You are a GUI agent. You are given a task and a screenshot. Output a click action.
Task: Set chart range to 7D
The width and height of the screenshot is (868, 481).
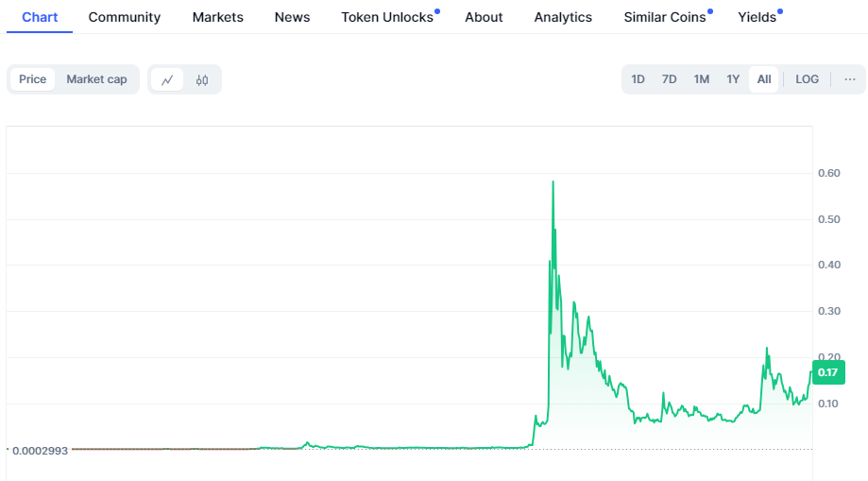click(x=669, y=79)
